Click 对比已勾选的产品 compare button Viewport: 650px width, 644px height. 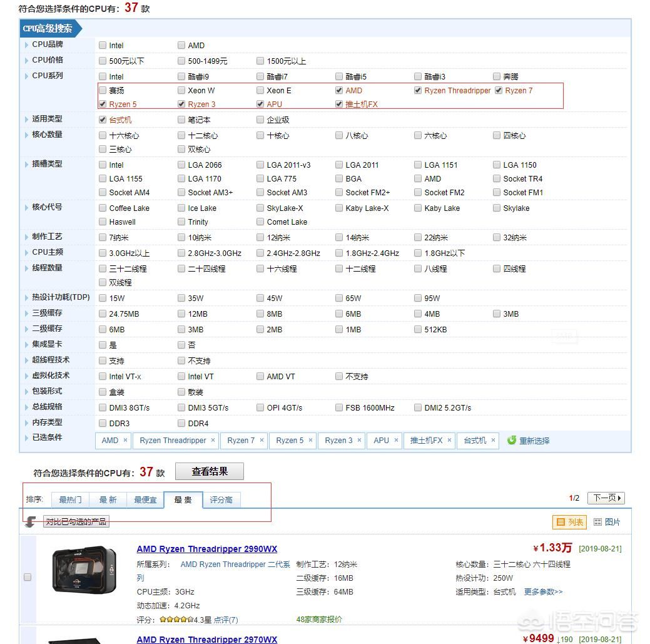76,521
